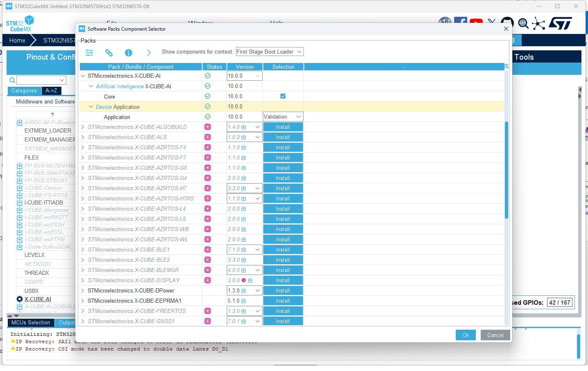Switch to the MCUs Selection tab
588x371 pixels.
click(x=31, y=322)
